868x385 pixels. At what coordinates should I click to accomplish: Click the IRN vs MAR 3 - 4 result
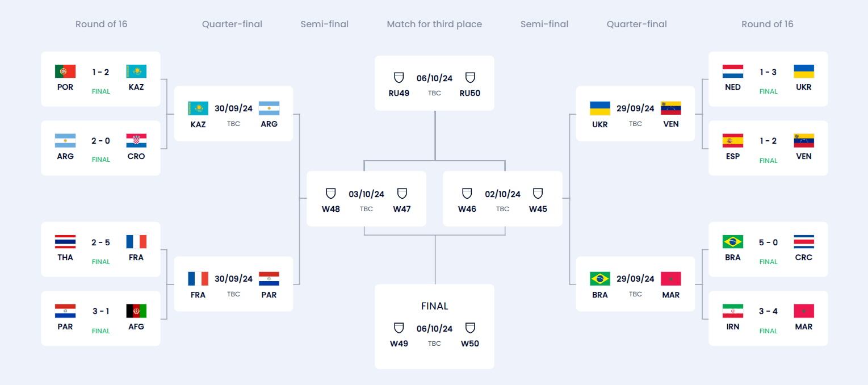tap(768, 311)
